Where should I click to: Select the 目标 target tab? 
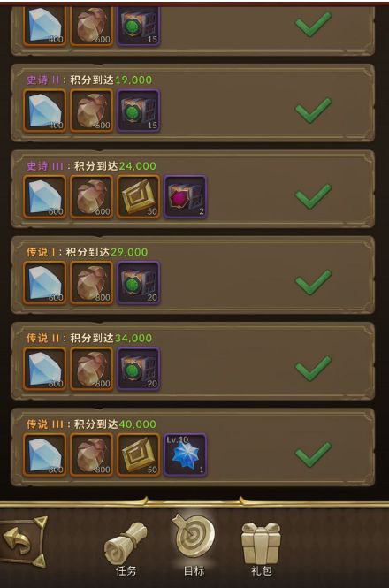194,546
